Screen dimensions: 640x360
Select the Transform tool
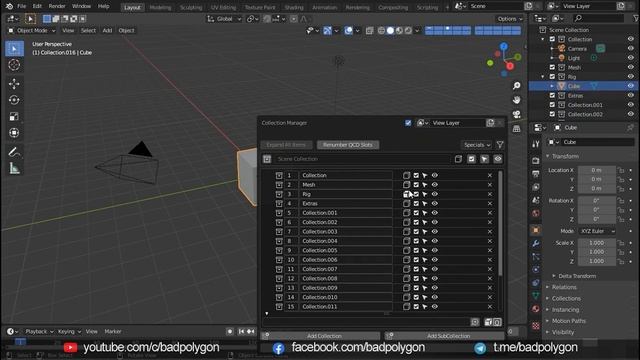tap(14, 133)
